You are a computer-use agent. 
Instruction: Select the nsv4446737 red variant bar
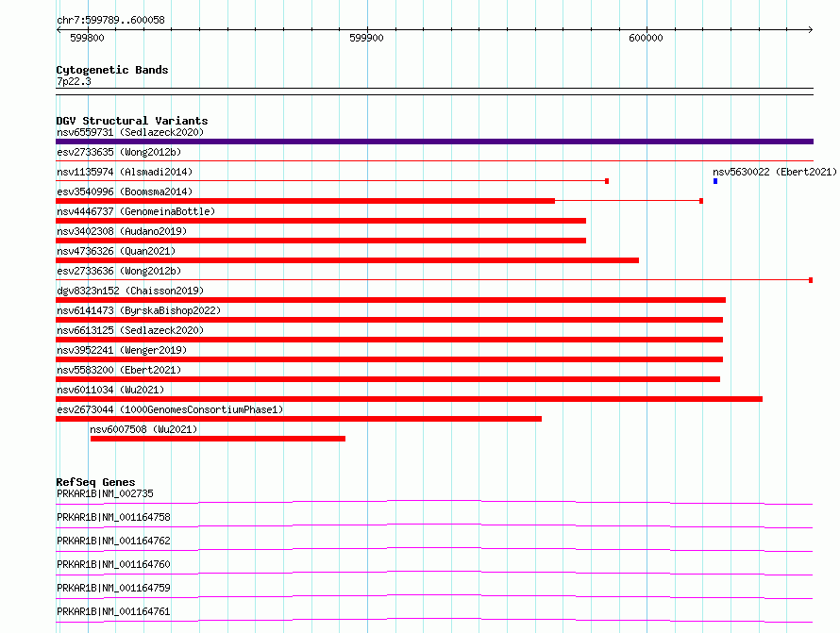pyautogui.click(x=321, y=221)
